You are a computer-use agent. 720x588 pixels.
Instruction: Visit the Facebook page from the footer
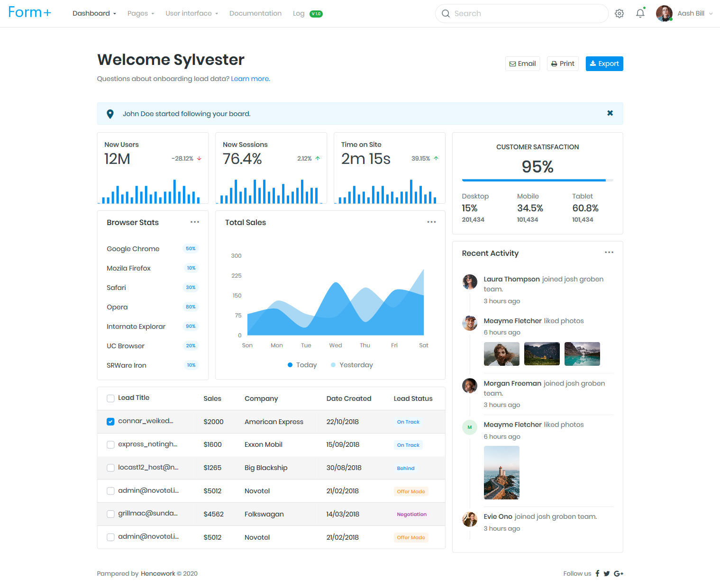click(597, 573)
